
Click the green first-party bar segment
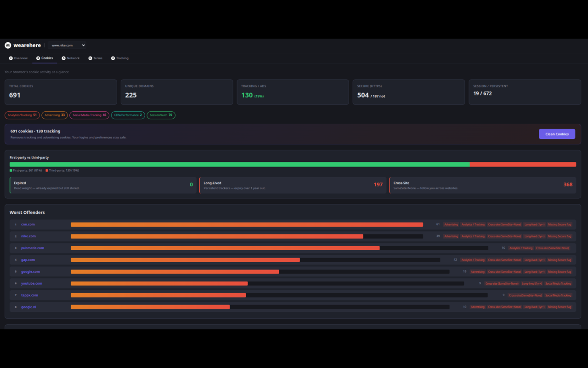tap(240, 164)
